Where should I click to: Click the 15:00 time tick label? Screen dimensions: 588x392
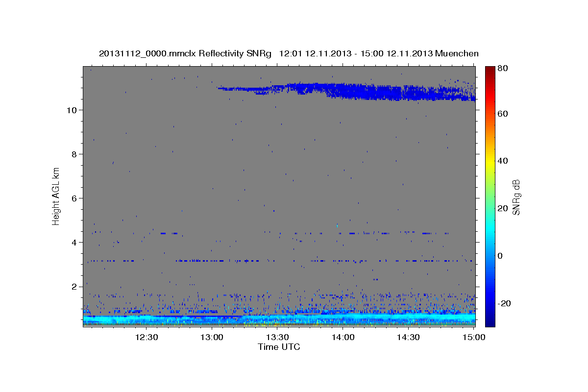(474, 337)
